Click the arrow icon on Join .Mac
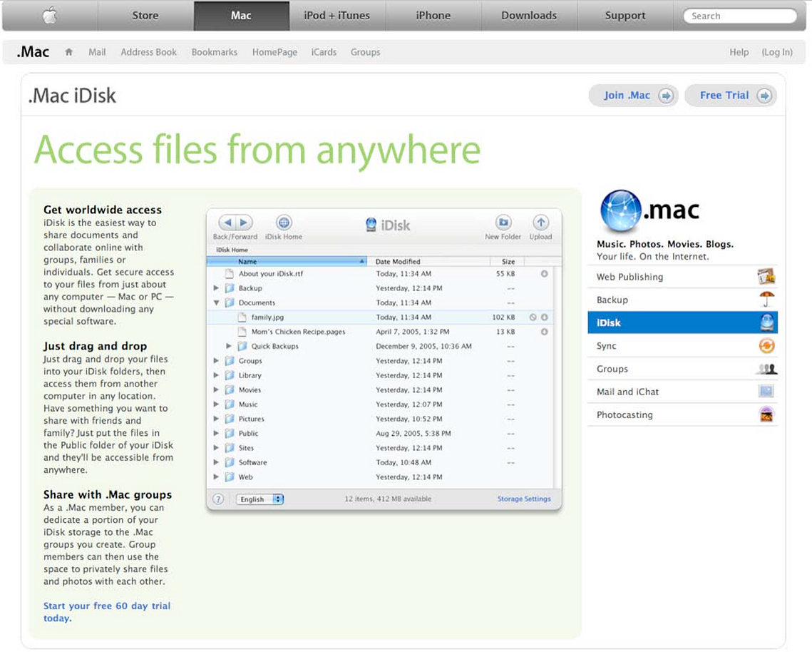The width and height of the screenshot is (812, 652). click(x=666, y=96)
